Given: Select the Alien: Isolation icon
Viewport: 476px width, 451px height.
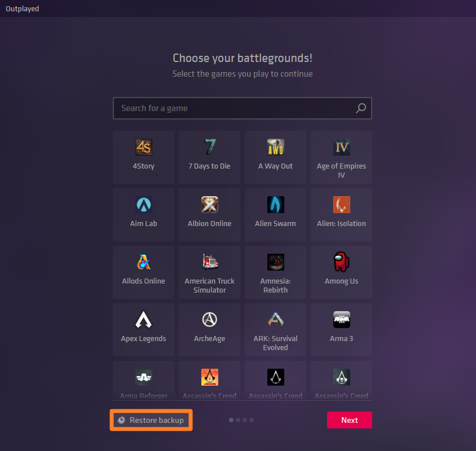Looking at the screenshot, I should point(342,205).
